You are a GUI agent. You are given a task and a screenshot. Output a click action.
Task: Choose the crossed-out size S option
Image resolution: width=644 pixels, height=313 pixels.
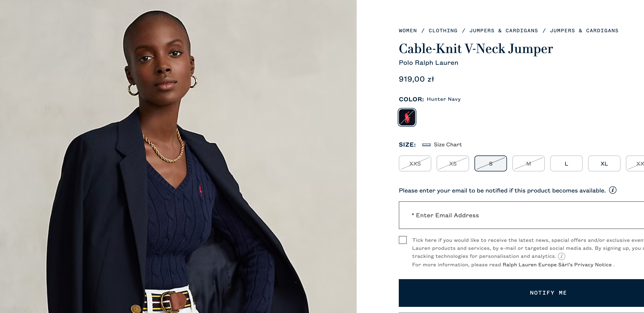491,163
